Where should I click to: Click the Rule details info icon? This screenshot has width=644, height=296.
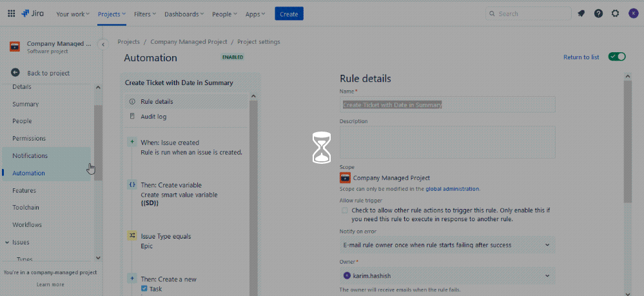click(132, 101)
